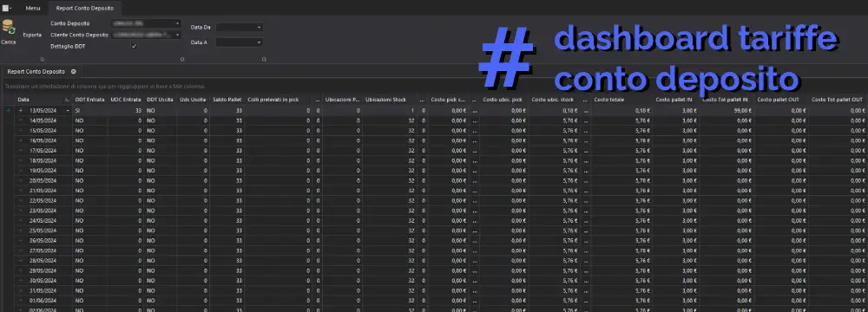Viewport: 868px width, 312px height.
Task: Sort by the Saldo Pallet column header
Action: (x=227, y=100)
